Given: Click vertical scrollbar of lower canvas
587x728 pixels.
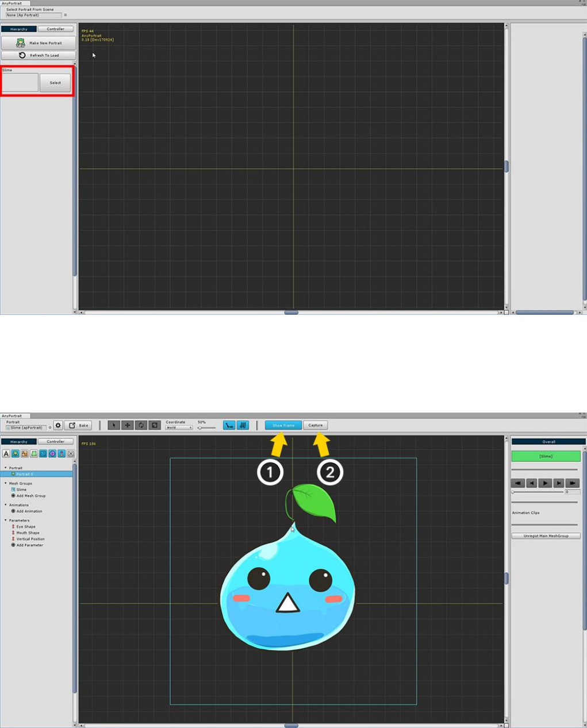Looking at the screenshot, I should 507,579.
